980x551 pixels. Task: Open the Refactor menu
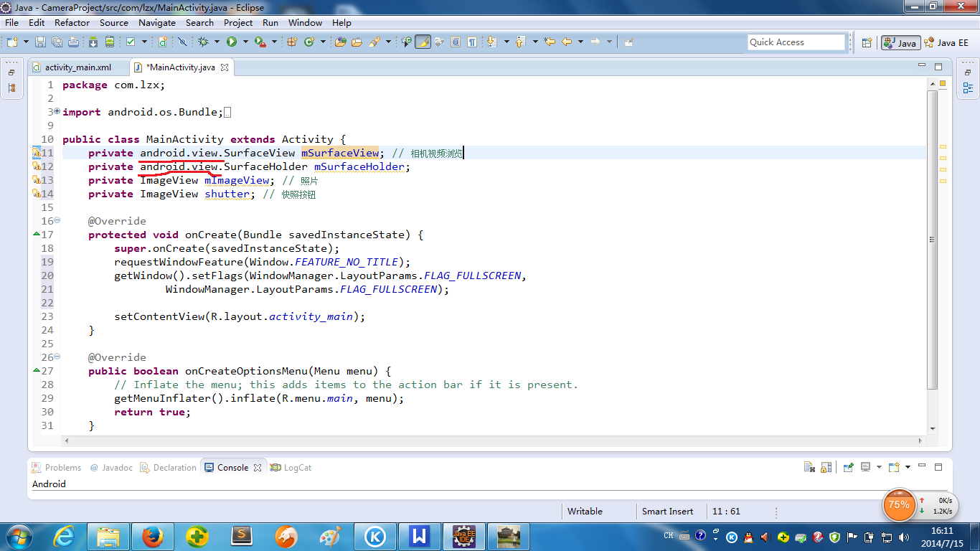(x=72, y=22)
